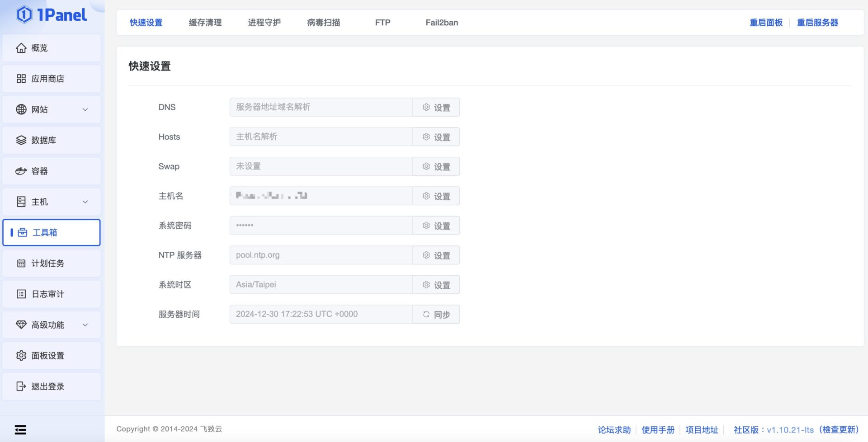Image resolution: width=868 pixels, height=442 pixels.
Task: Click gear icon in NTP 服务器 row
Action: pos(426,255)
